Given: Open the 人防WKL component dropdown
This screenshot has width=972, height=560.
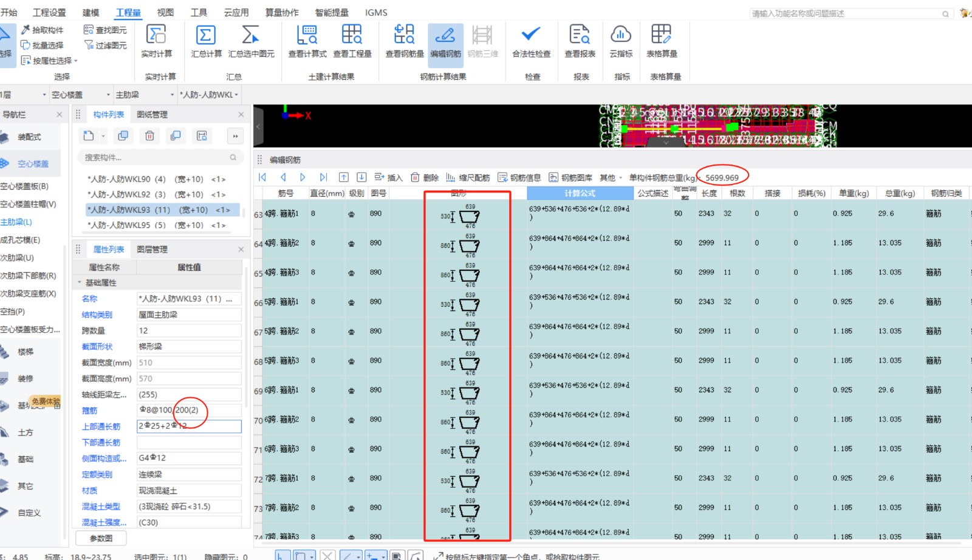Looking at the screenshot, I should (x=236, y=95).
